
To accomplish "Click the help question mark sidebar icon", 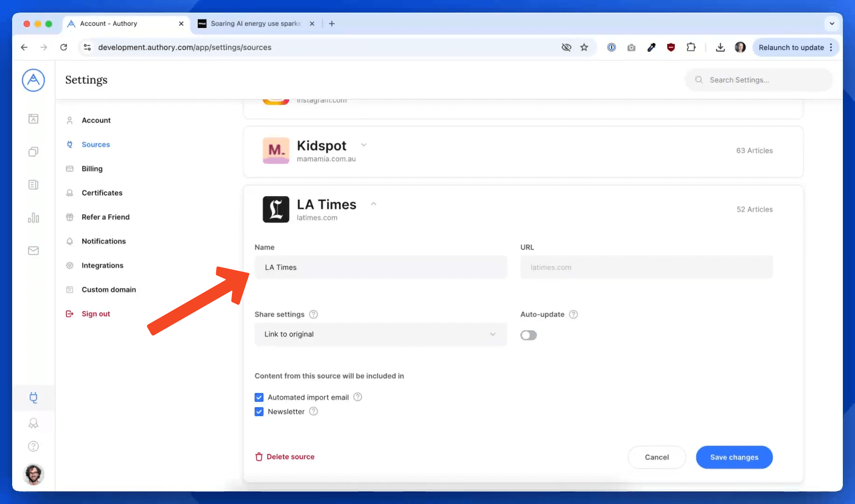I will (33, 446).
